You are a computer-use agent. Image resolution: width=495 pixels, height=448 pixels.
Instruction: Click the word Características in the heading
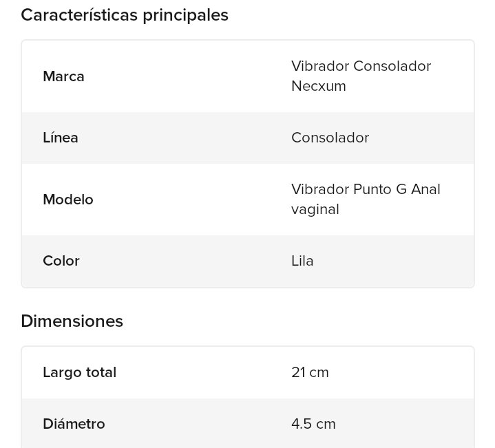tap(79, 14)
